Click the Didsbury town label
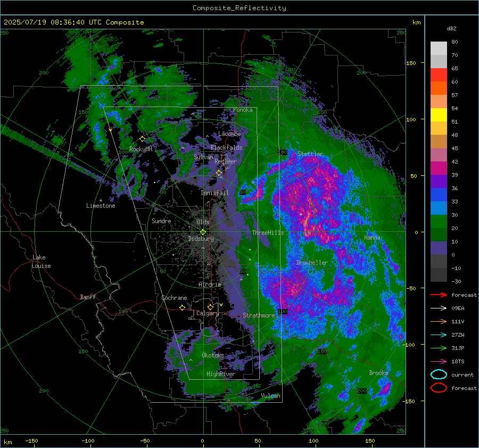The image size is (479, 448). (201, 239)
